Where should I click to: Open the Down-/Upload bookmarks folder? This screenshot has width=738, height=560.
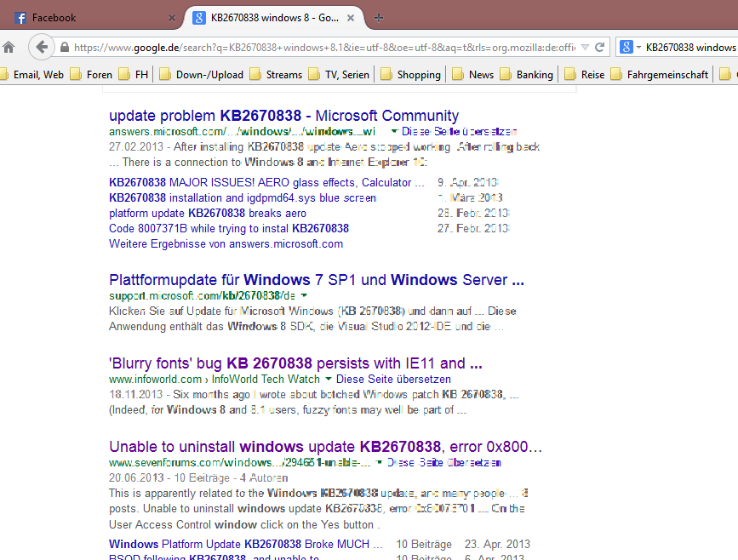coord(202,74)
